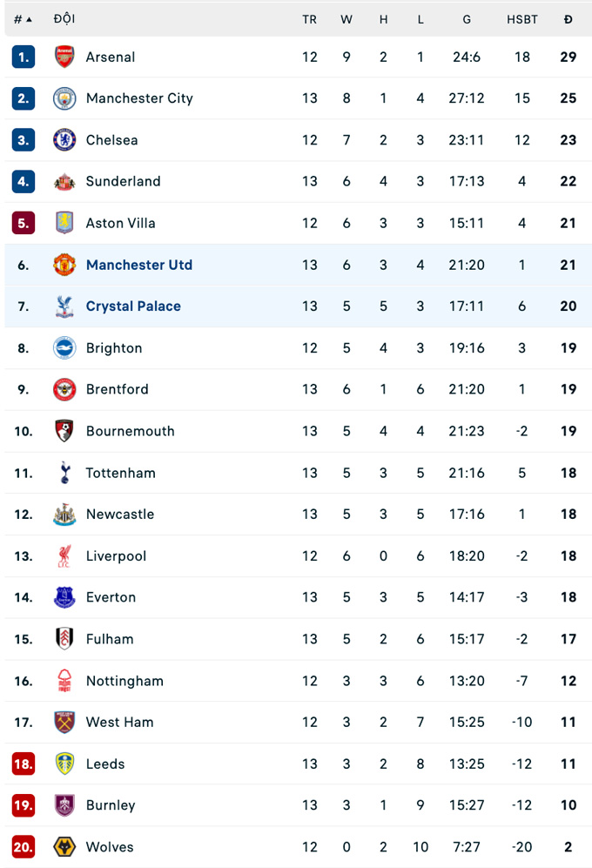Click the Sunderland club crest icon
592x868 pixels.
click(64, 182)
